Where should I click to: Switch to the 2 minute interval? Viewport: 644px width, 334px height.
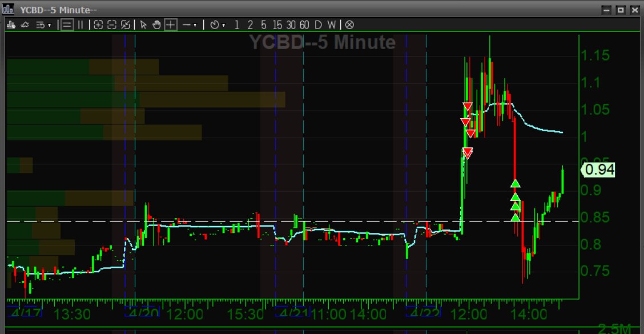[x=249, y=25]
